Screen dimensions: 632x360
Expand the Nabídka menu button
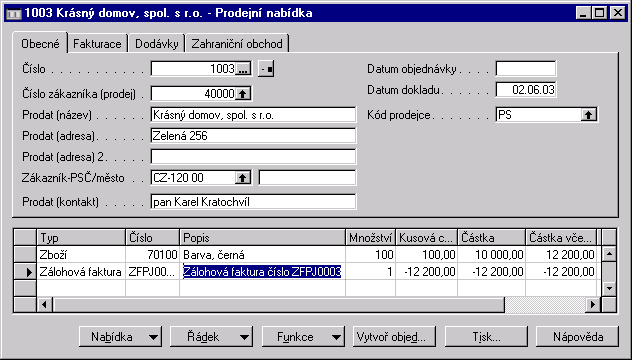click(x=120, y=337)
